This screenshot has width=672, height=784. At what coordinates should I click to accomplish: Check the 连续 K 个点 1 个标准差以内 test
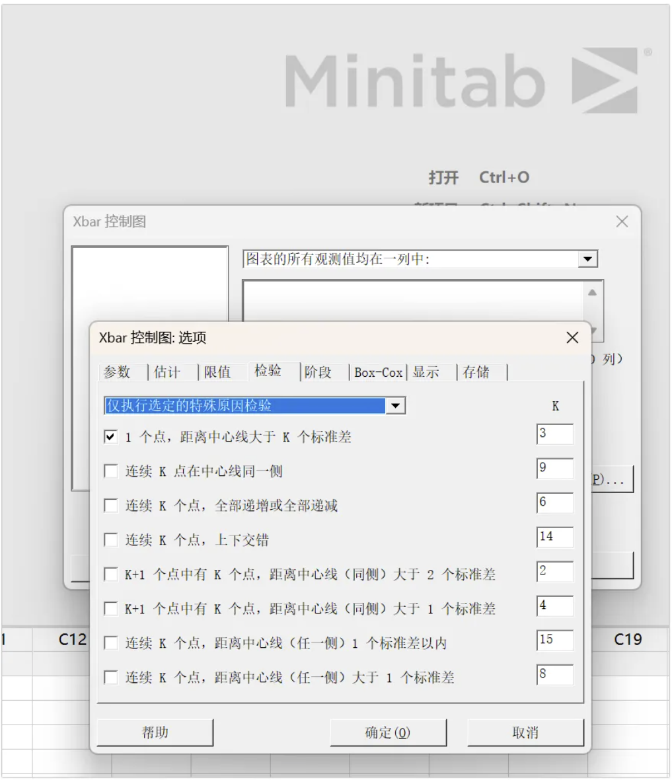tap(111, 643)
